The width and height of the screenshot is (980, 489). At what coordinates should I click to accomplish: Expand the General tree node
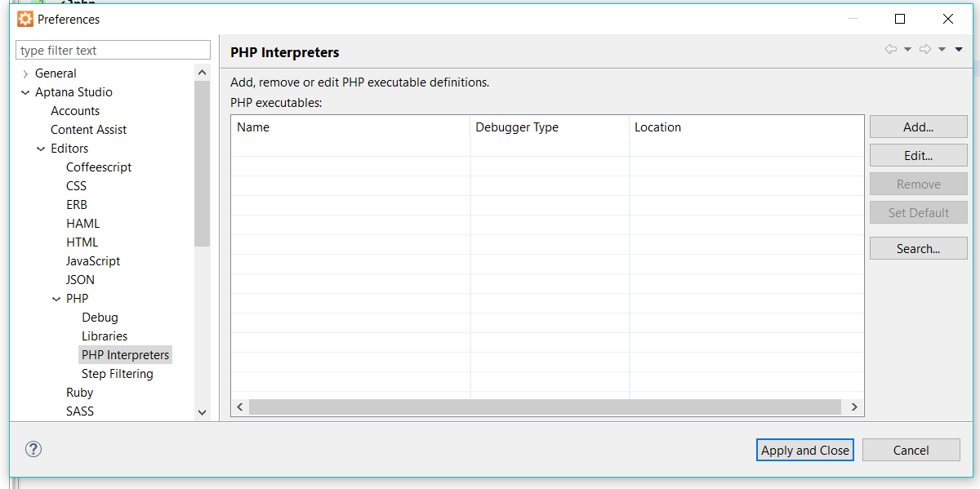(25, 73)
